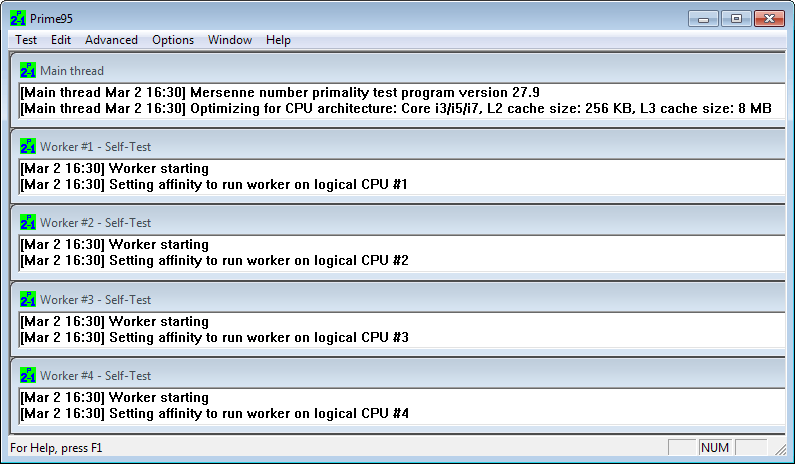Click the Worker #3 window icon
The height and width of the screenshot is (464, 795).
(28, 300)
